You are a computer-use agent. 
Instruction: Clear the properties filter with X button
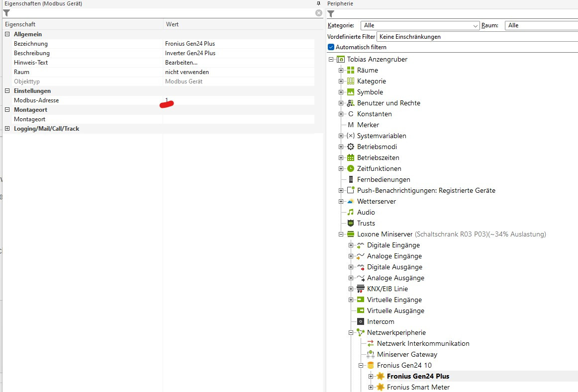pos(319,13)
